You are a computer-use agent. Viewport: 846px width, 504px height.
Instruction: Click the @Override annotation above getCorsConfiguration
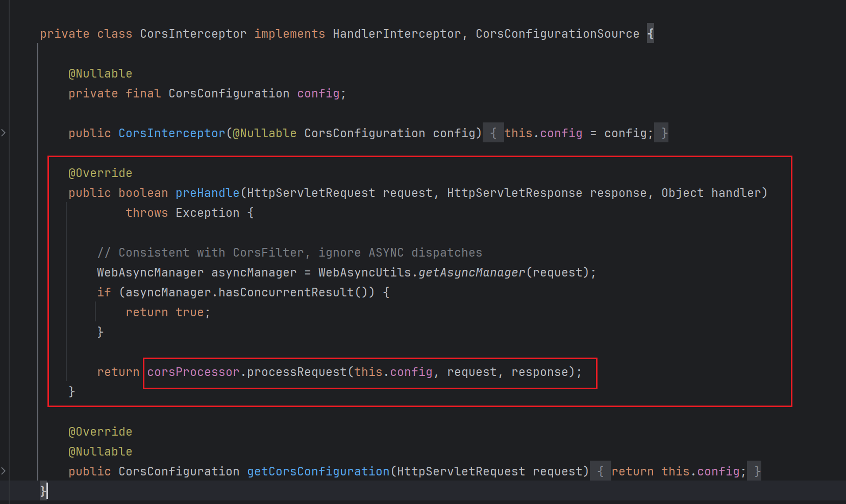(100, 432)
